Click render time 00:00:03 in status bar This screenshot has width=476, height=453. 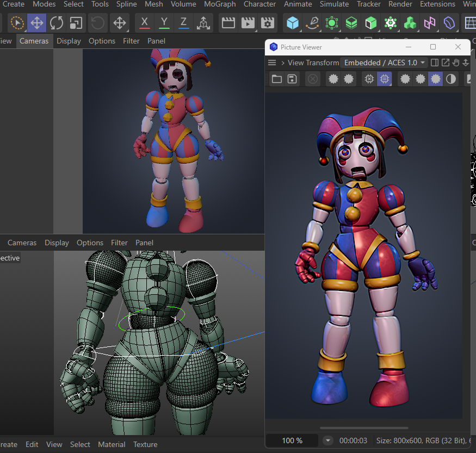[353, 440]
